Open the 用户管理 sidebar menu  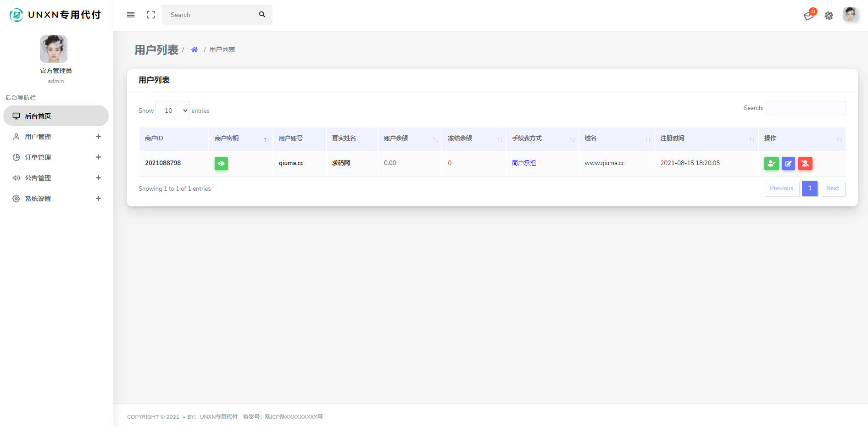pos(56,137)
